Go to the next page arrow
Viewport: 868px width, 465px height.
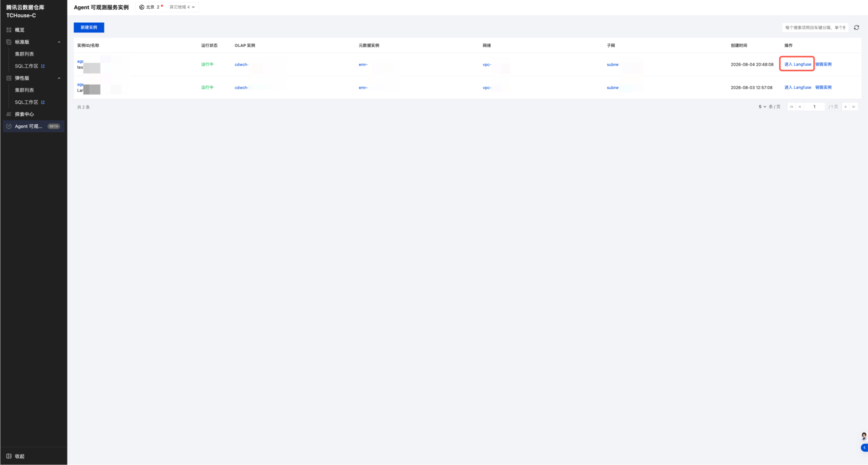[x=845, y=107]
